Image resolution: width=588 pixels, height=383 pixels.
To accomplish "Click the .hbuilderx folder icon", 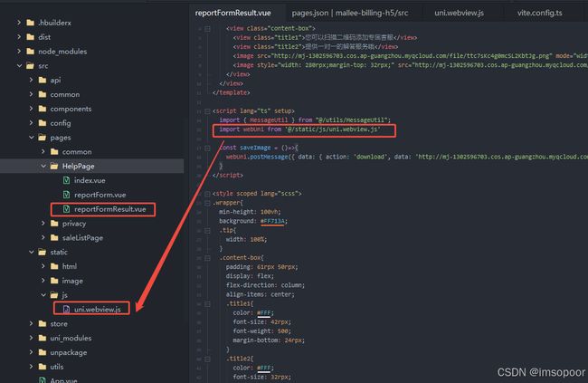I will pyautogui.click(x=31, y=23).
